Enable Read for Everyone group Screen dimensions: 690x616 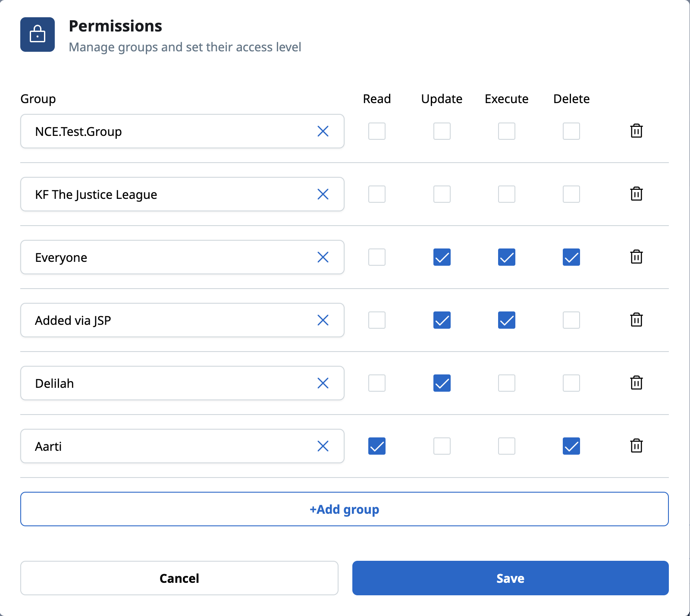pos(377,257)
